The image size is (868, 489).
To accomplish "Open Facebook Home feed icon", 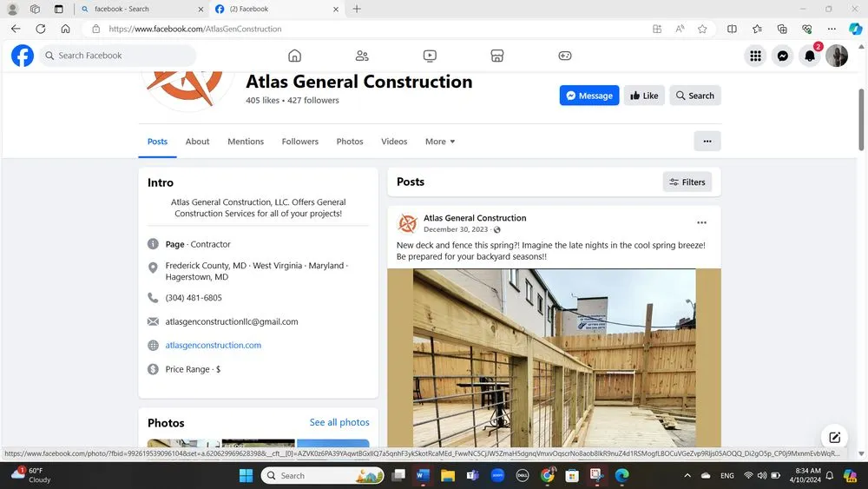I will coord(294,56).
